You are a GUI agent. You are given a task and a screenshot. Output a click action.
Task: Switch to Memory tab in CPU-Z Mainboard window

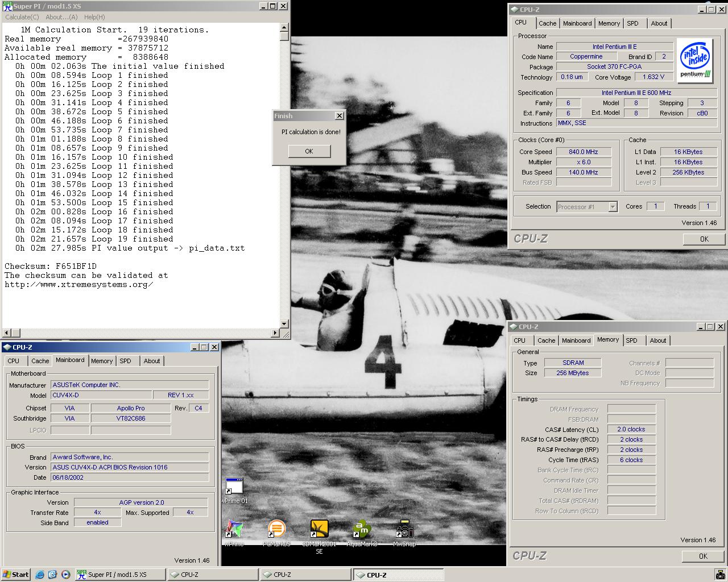click(102, 361)
